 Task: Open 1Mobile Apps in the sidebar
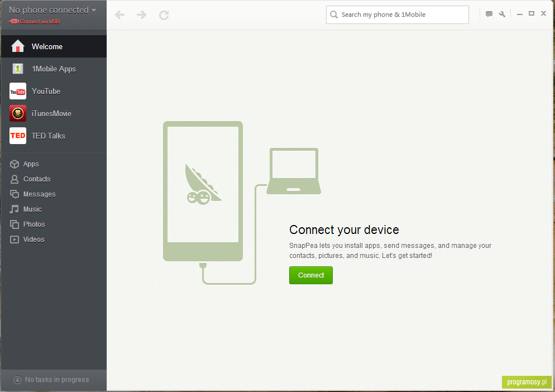tap(54, 69)
